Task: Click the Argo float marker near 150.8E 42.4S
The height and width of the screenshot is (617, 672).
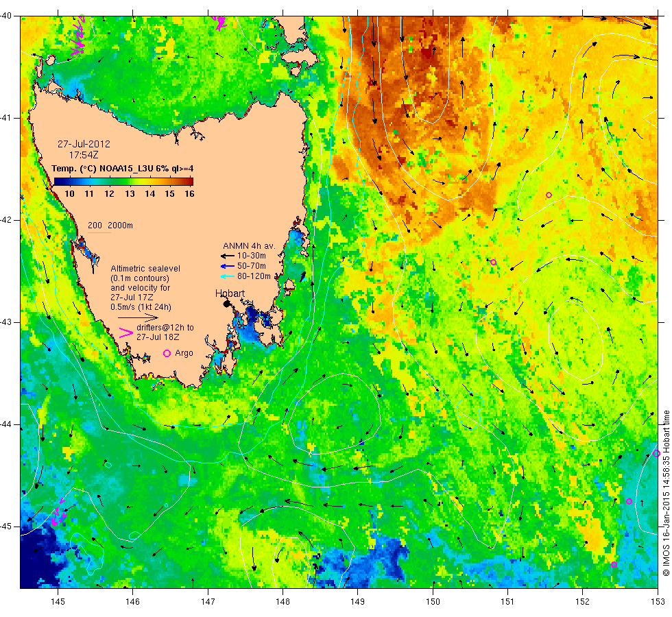Action: pos(493,262)
